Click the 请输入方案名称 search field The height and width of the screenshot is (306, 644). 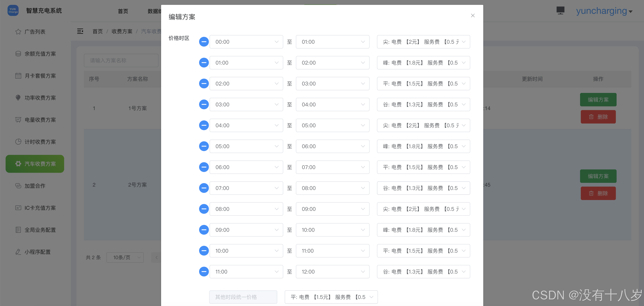[121, 61]
